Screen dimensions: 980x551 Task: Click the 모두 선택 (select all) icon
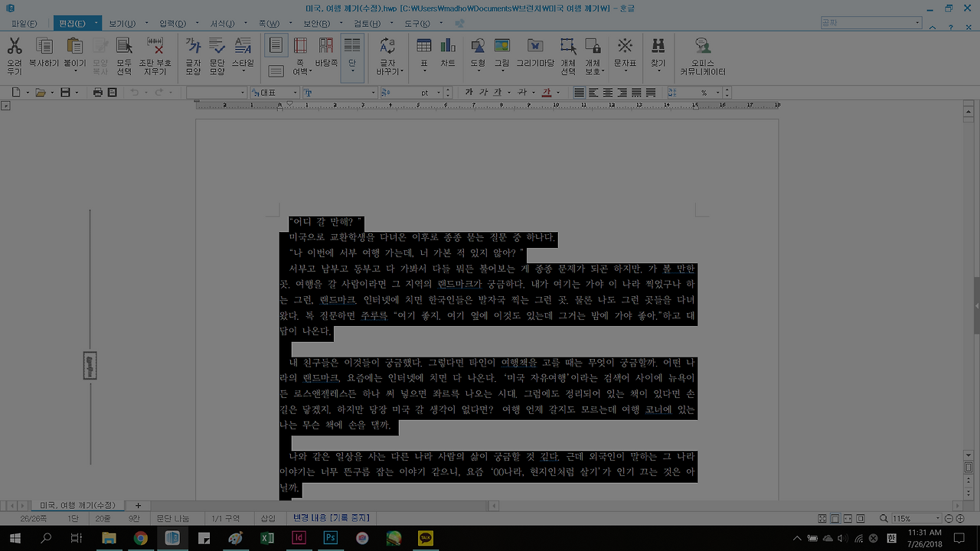pyautogui.click(x=124, y=46)
